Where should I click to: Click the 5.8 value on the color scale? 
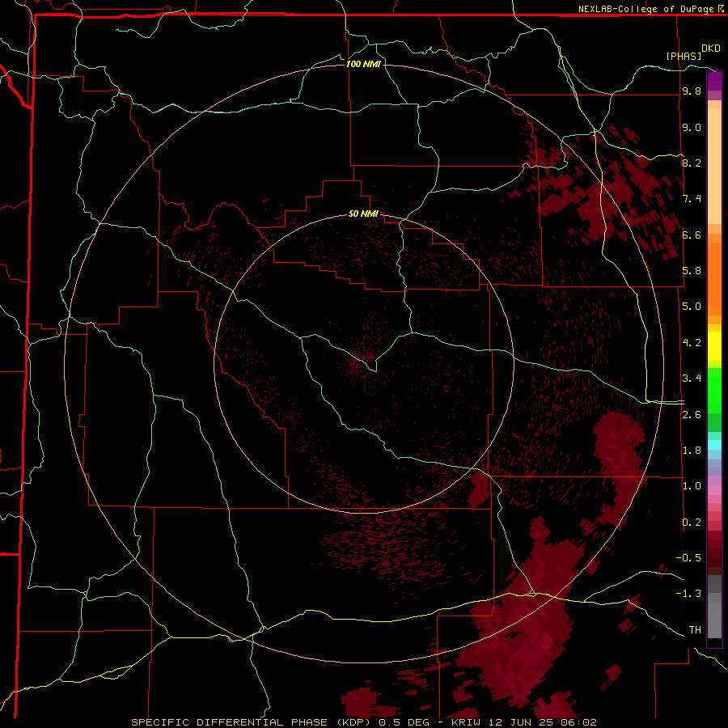click(x=692, y=271)
